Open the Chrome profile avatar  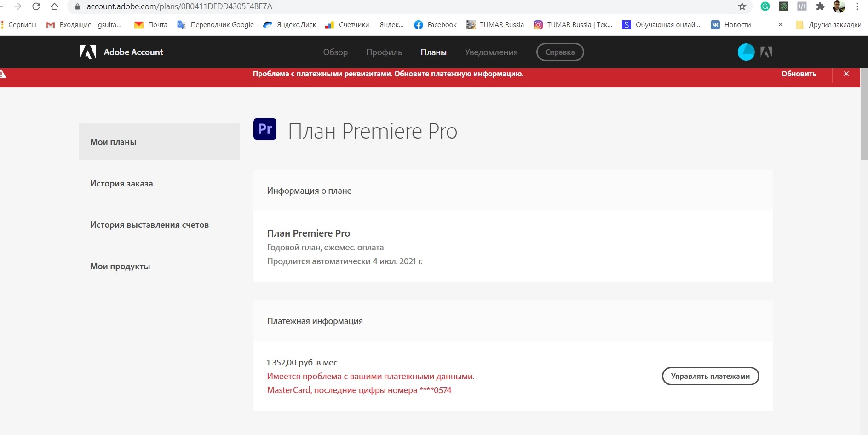[839, 6]
